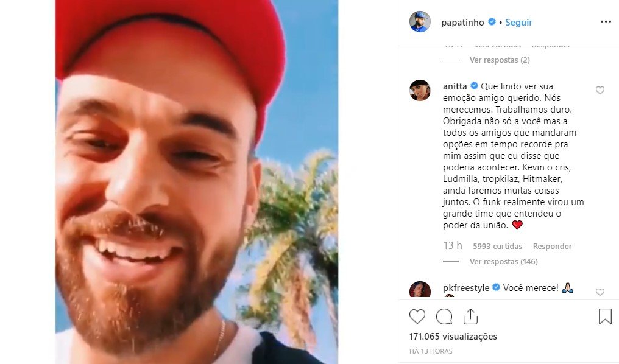619x364 pixels.
Task: Open pkfreestyle's profile avatar
Action: point(420,290)
